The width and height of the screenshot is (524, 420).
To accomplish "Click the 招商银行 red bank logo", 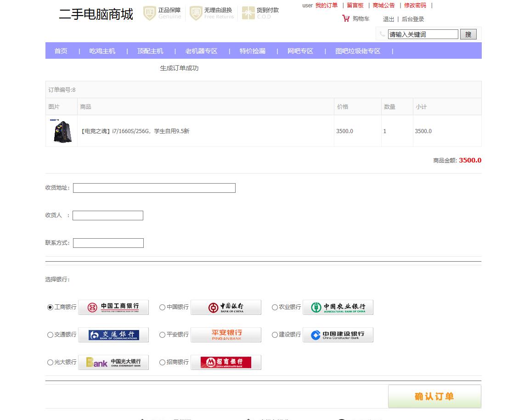I will click(225, 362).
